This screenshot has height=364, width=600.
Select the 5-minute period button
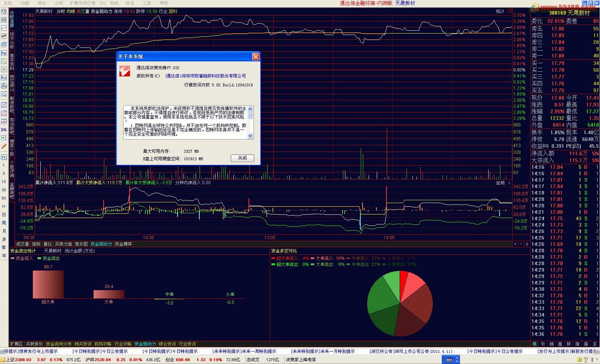pos(4,173)
